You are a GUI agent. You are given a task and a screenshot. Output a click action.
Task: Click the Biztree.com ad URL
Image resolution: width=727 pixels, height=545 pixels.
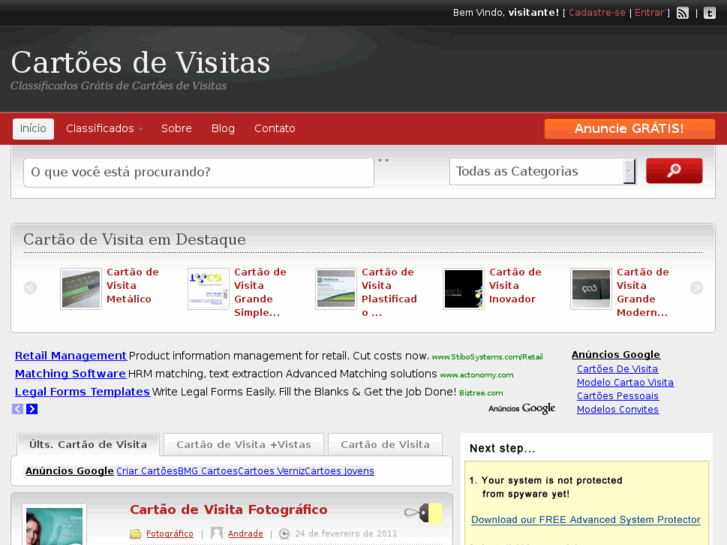[481, 393]
